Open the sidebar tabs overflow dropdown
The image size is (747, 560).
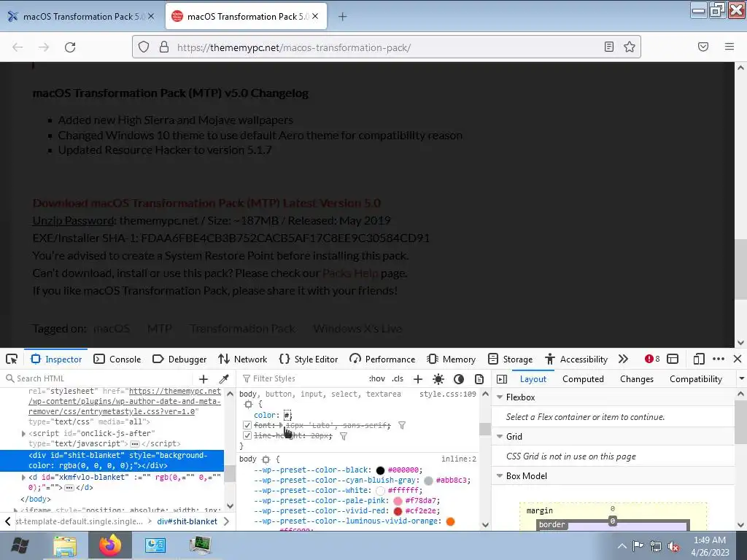741,379
